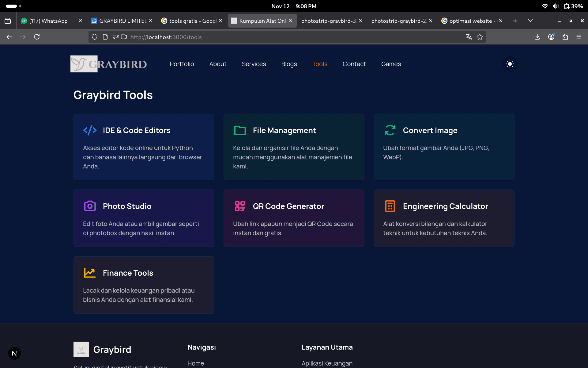The image size is (588, 368).
Task: Open the Firefox downloads panel
Action: (x=537, y=37)
